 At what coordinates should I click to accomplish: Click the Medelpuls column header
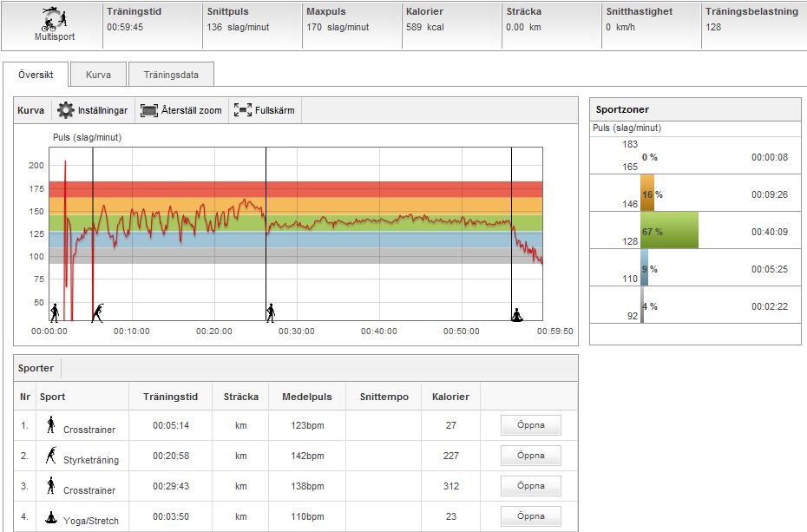[x=306, y=397]
